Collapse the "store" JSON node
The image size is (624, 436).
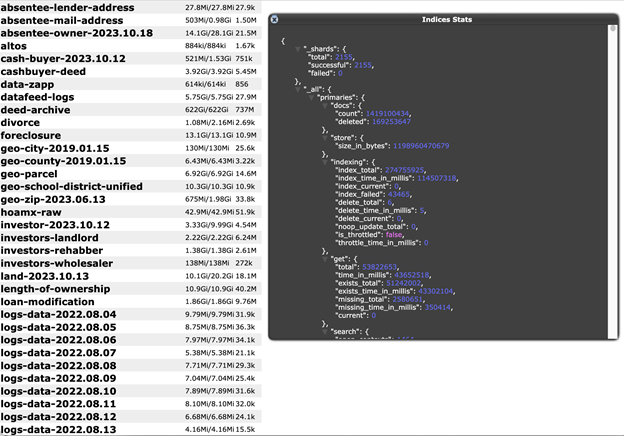click(x=325, y=138)
